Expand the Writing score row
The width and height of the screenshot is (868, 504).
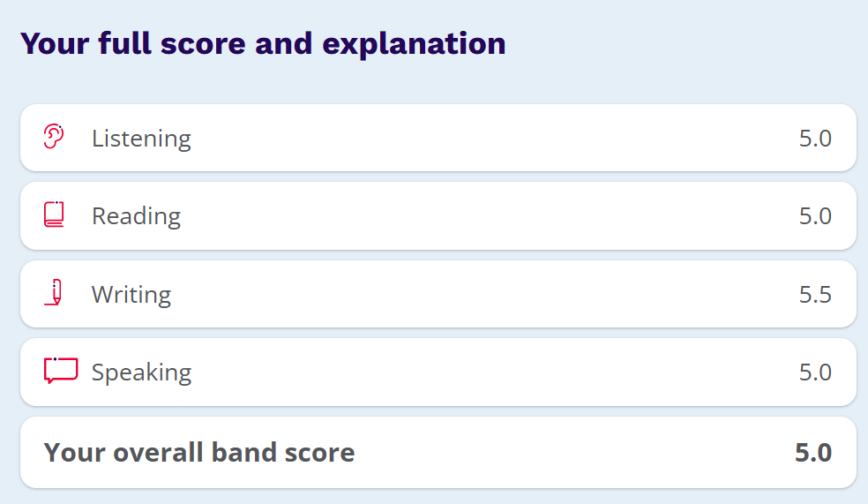438,294
